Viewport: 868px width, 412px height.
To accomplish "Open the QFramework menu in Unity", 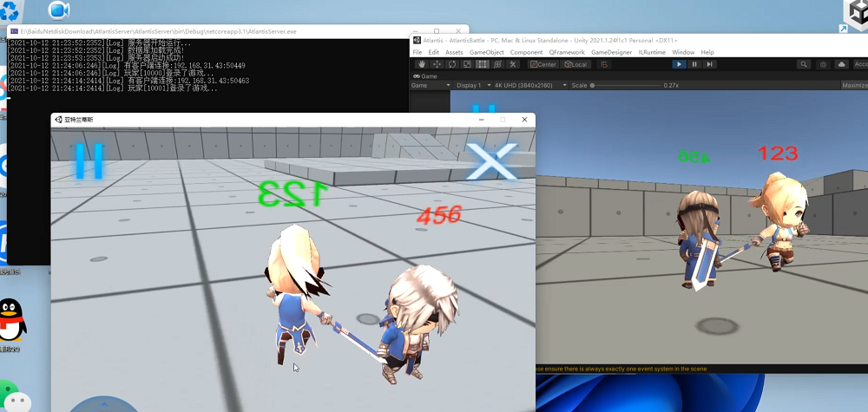I will click(566, 52).
